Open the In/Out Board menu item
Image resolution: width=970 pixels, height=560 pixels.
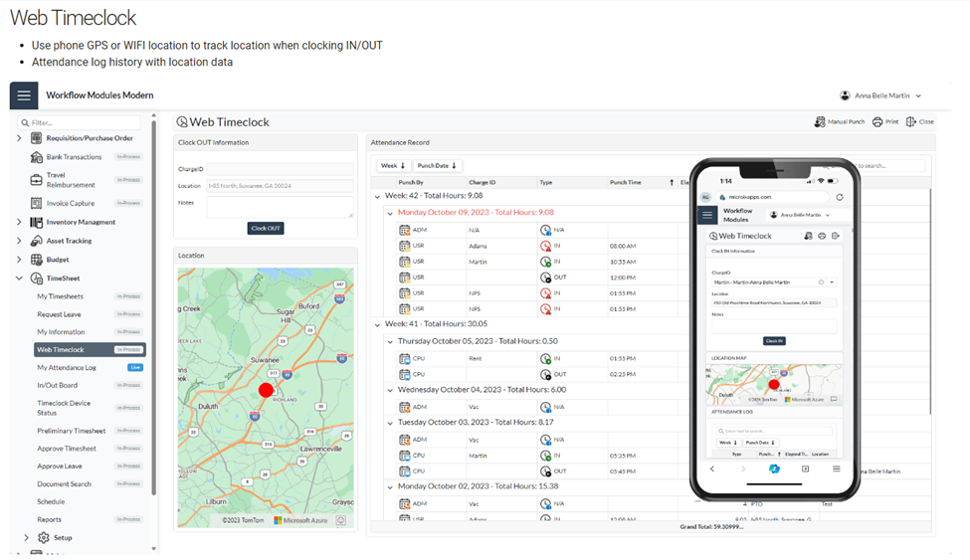(58, 386)
